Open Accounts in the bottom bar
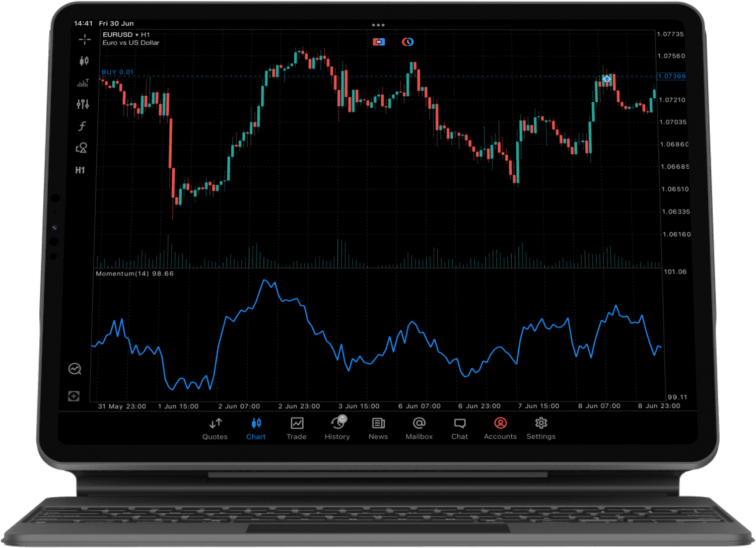 [500, 429]
